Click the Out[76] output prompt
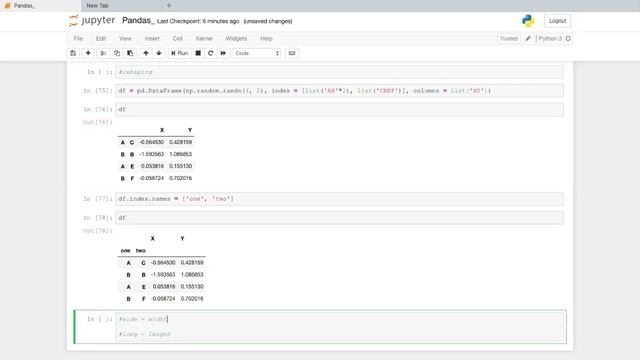The width and height of the screenshot is (640, 360). (98, 122)
